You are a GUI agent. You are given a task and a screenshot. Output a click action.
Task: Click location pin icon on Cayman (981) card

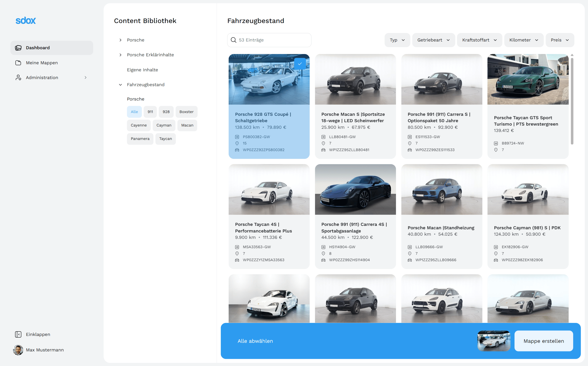click(x=496, y=253)
